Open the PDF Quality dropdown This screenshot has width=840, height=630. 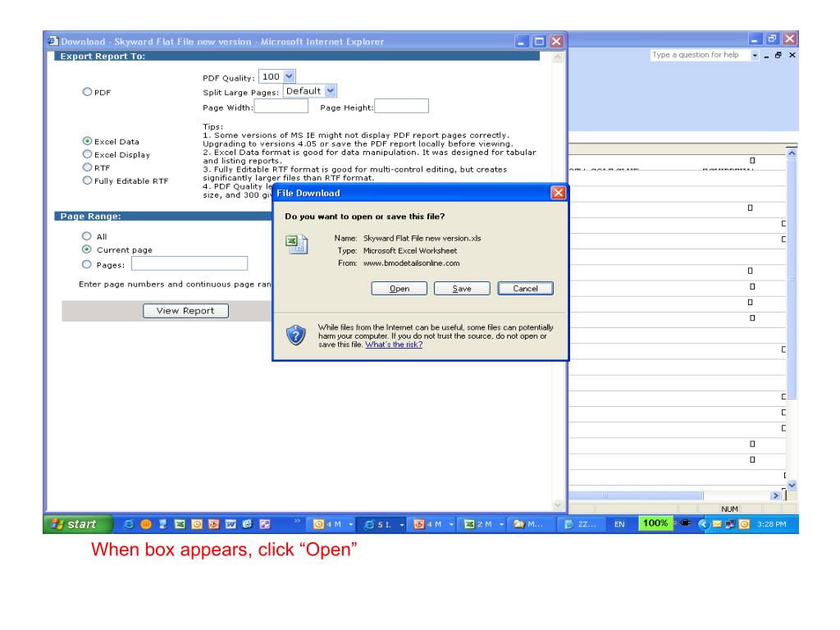click(x=289, y=76)
